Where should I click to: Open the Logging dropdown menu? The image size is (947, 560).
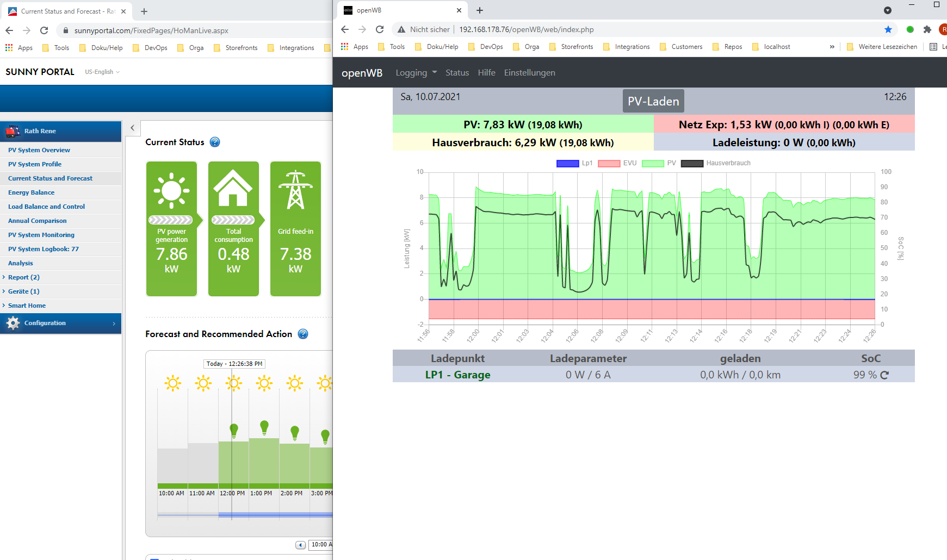point(416,73)
